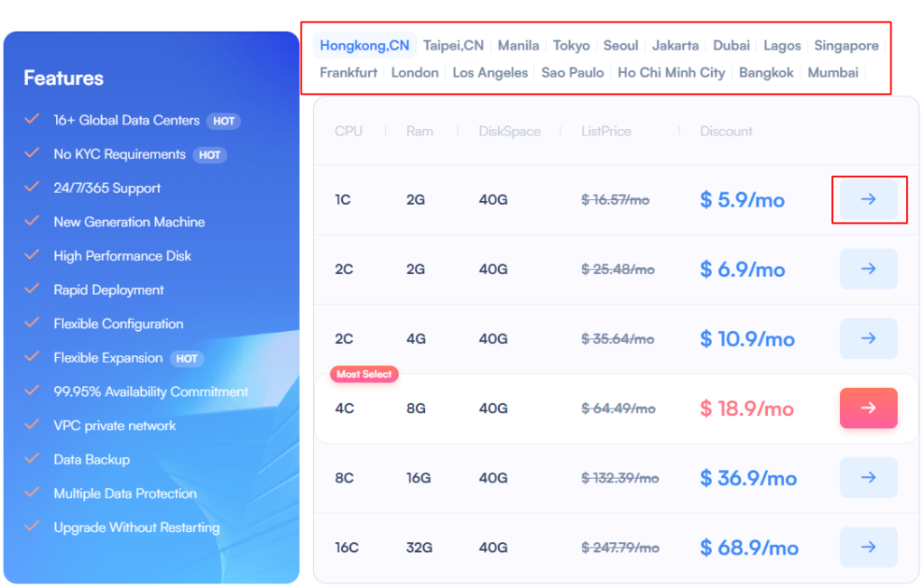Click the 16C CPU cell
Screen dimensions: 924x588
coord(346,547)
